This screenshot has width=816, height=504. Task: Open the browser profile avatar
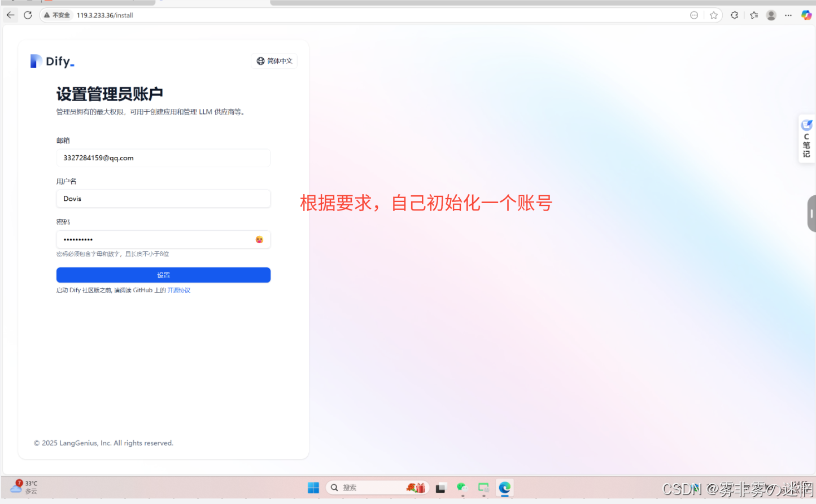tap(771, 15)
